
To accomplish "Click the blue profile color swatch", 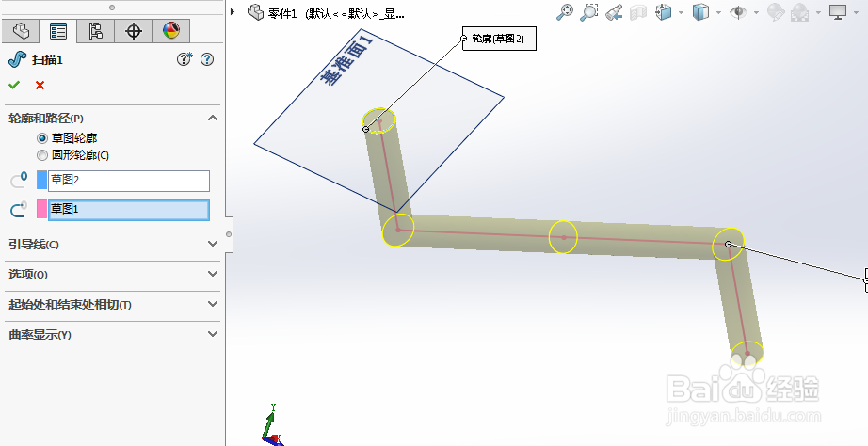I will (x=41, y=180).
